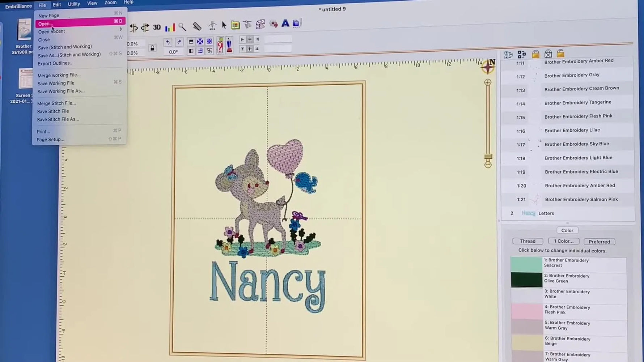
Task: Click the 3D view toolbar icon
Action: 157,27
